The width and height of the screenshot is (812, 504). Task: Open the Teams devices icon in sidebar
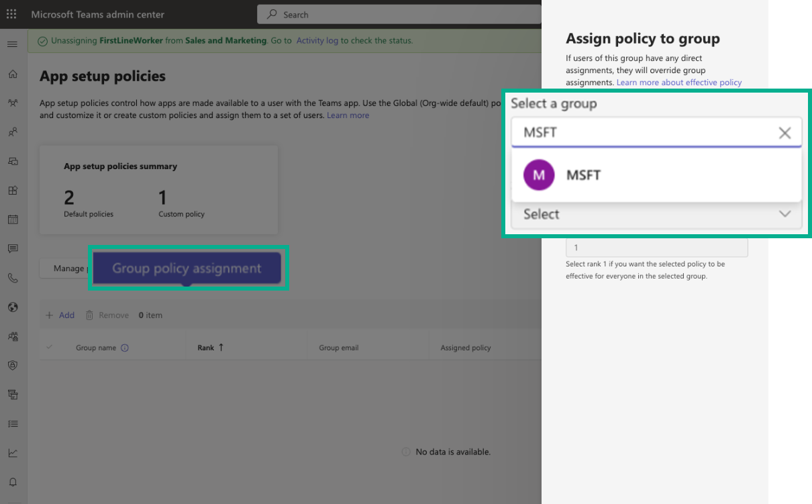click(x=13, y=161)
